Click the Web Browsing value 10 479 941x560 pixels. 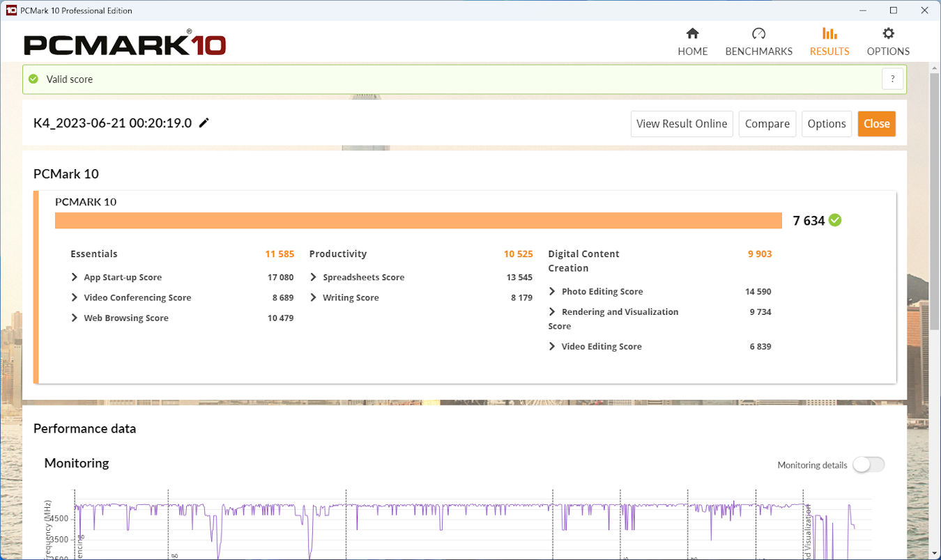click(281, 318)
